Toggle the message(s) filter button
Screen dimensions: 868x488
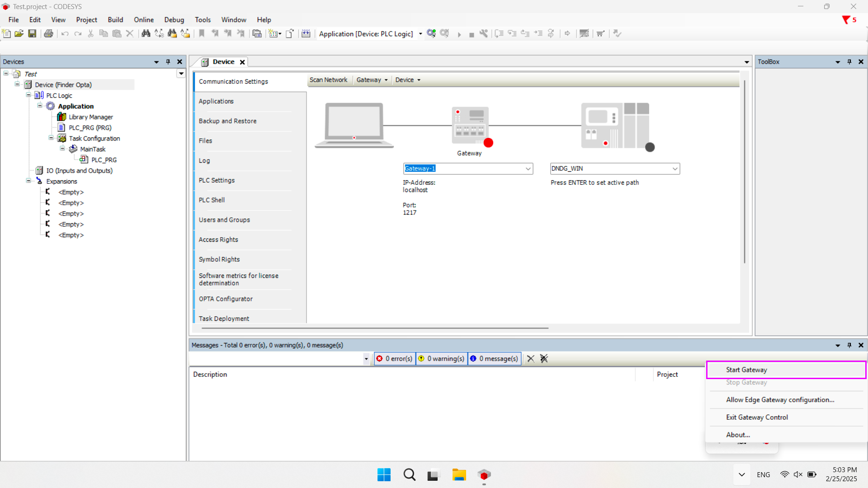(x=494, y=358)
